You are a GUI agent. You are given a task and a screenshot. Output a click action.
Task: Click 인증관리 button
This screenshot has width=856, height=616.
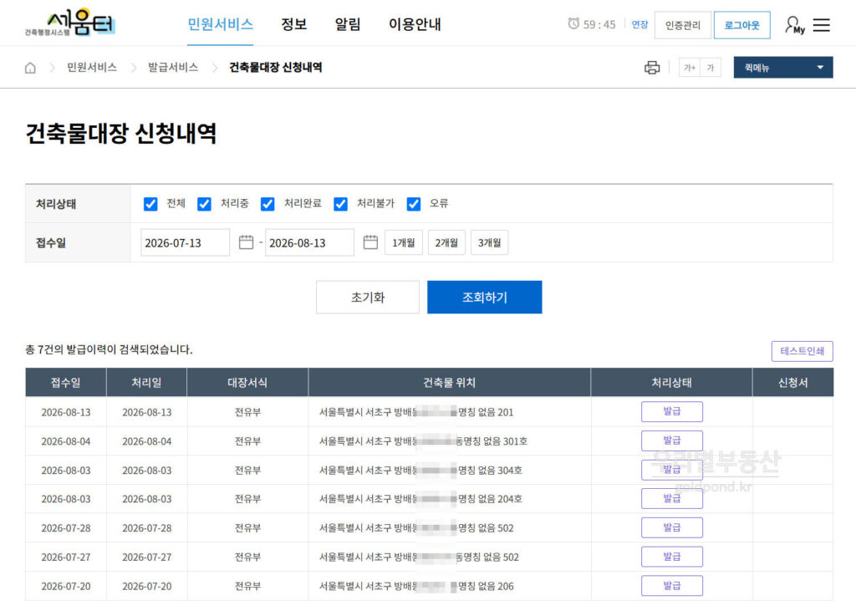pyautogui.click(x=682, y=25)
